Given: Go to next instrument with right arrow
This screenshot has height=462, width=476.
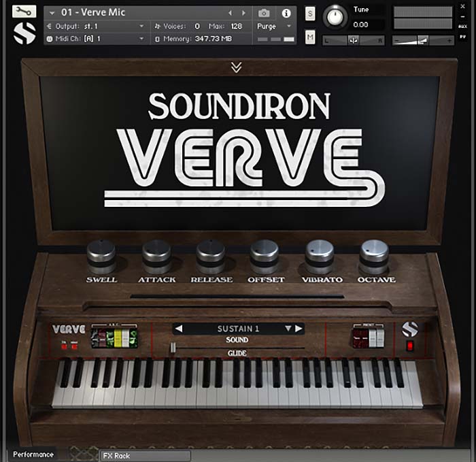Looking at the screenshot, I should tap(243, 13).
